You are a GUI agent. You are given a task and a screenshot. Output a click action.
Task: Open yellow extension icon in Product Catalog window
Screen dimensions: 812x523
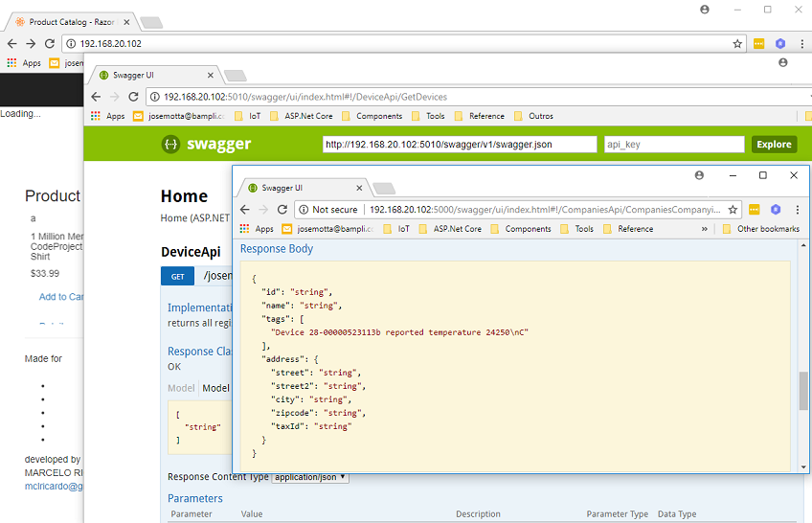(758, 44)
